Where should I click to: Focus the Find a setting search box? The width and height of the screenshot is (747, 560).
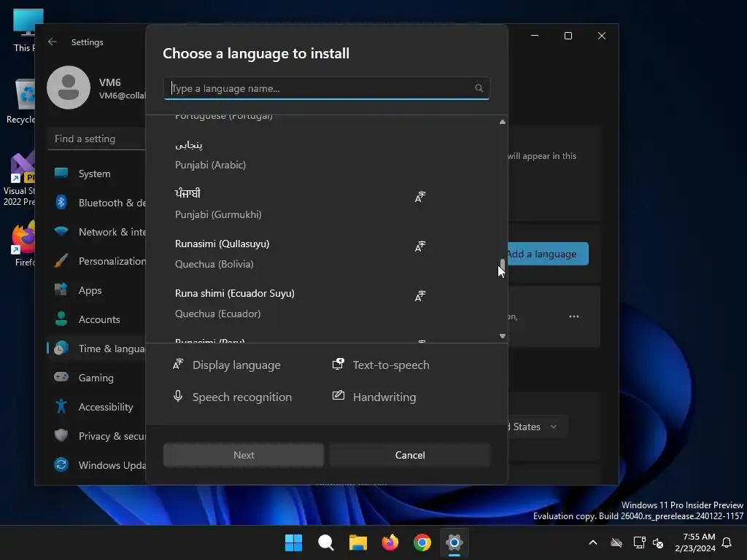(x=96, y=139)
